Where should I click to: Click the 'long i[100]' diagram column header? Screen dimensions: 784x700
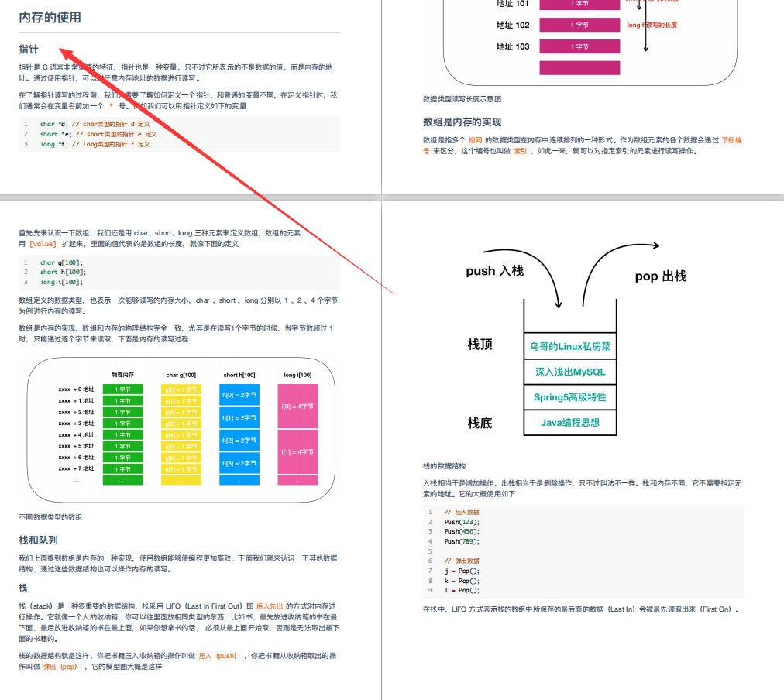point(297,375)
